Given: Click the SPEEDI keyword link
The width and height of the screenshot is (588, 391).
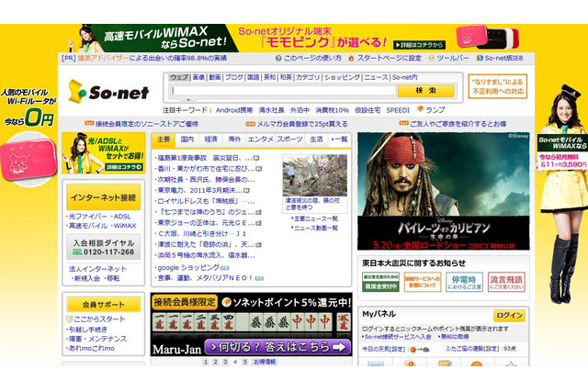Looking at the screenshot, I should 398,110.
